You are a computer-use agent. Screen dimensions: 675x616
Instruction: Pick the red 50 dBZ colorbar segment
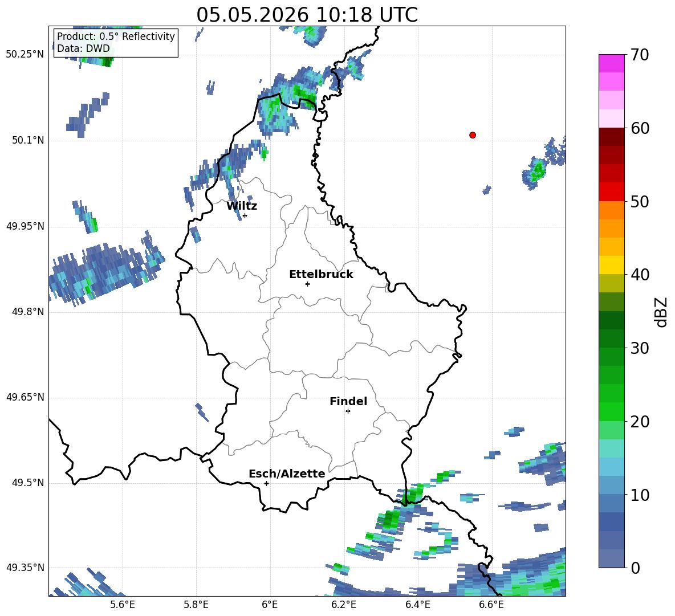point(611,192)
